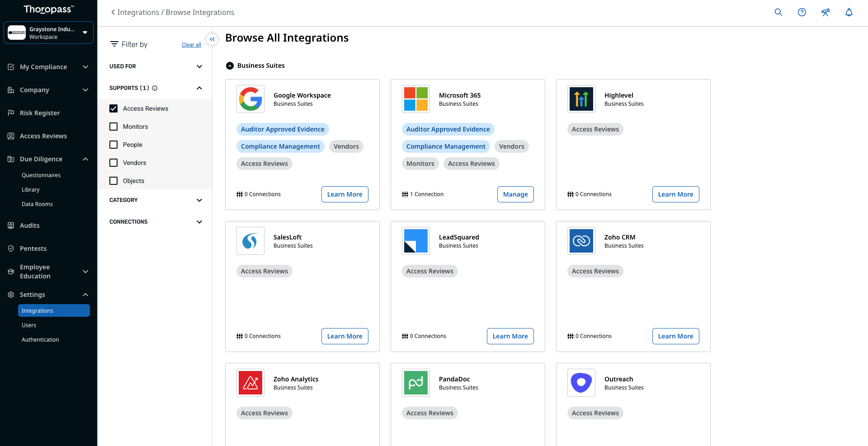The image size is (868, 446).
Task: Click Integrations breadcrumb link
Action: [138, 12]
